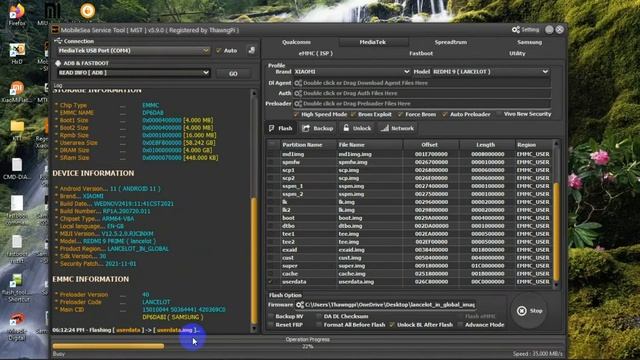Click the ADB & FASTBOOT diamond icon

tap(58, 63)
